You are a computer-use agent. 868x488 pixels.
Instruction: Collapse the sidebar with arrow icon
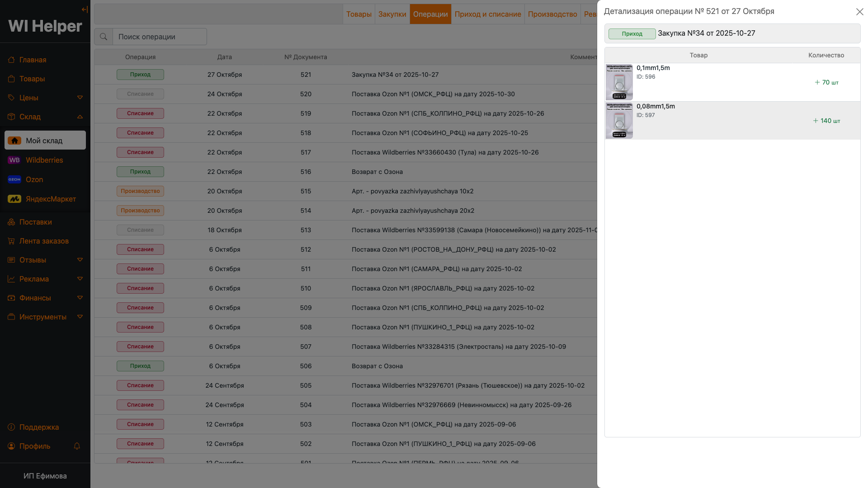click(85, 9)
